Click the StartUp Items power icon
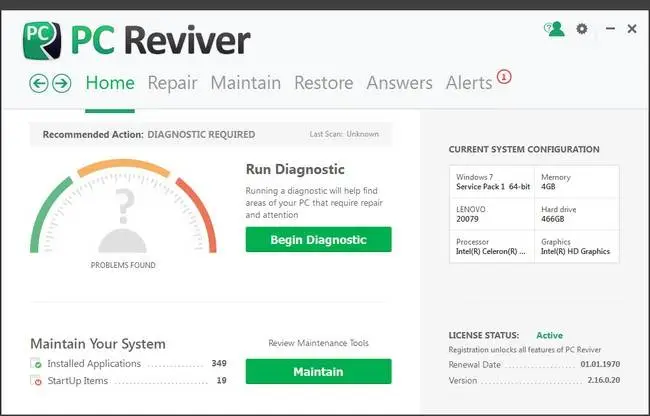Viewport: 650px width, 416px height. click(x=36, y=380)
